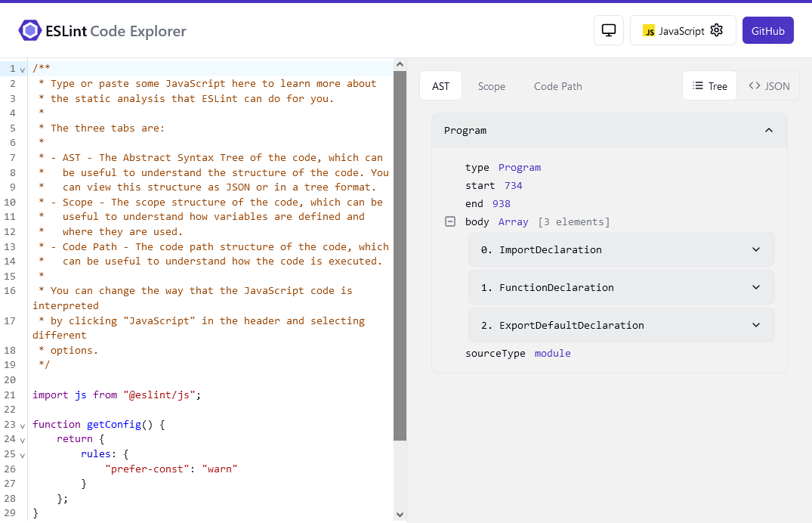Fold the getConfig function at line 23
812x523 pixels.
pyautogui.click(x=23, y=424)
